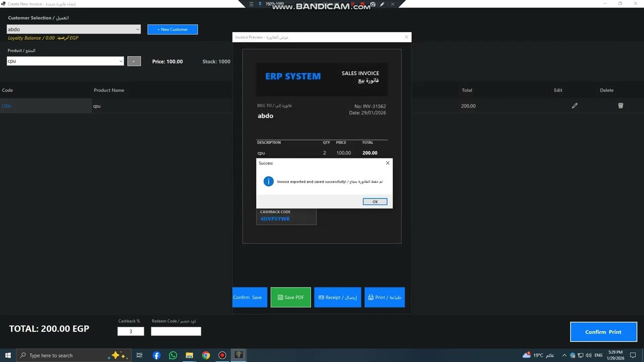
Task: Click the cashback code 4DVP5YWR
Action: [x=275, y=219]
